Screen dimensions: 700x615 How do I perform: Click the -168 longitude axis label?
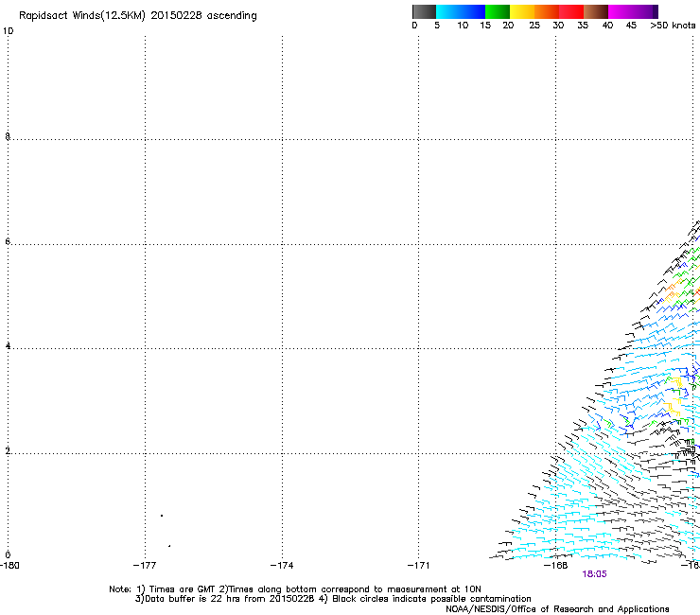555,566
